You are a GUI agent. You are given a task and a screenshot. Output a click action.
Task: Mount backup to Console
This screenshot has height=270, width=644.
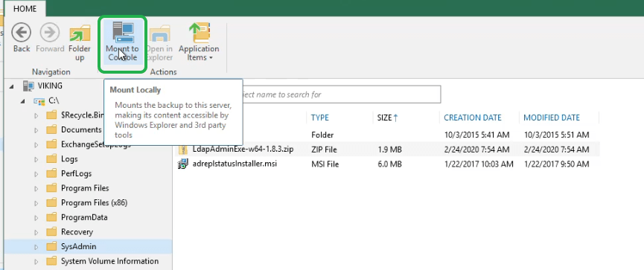coord(122,42)
